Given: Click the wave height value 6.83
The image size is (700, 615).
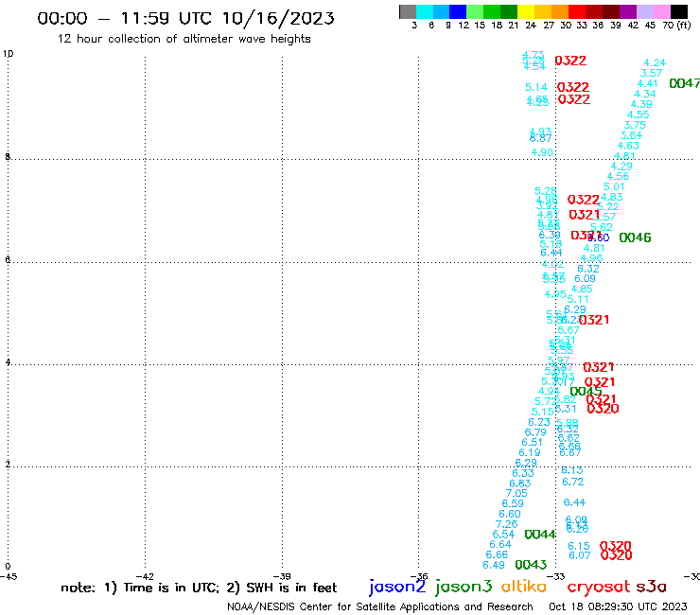Looking at the screenshot, I should (x=520, y=483).
